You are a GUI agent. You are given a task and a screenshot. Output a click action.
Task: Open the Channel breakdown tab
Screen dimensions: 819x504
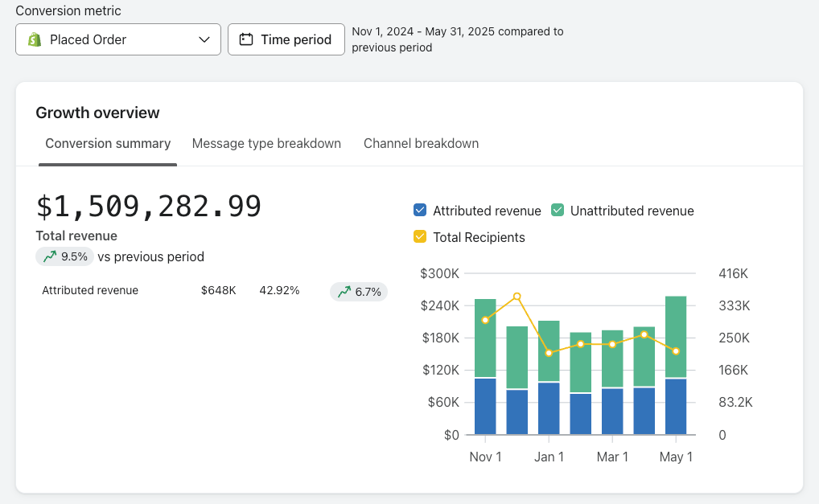pyautogui.click(x=421, y=144)
